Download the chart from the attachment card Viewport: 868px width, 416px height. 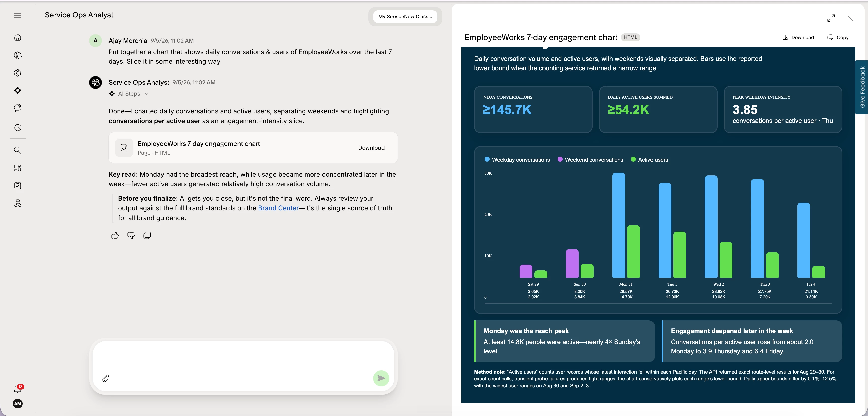(371, 148)
